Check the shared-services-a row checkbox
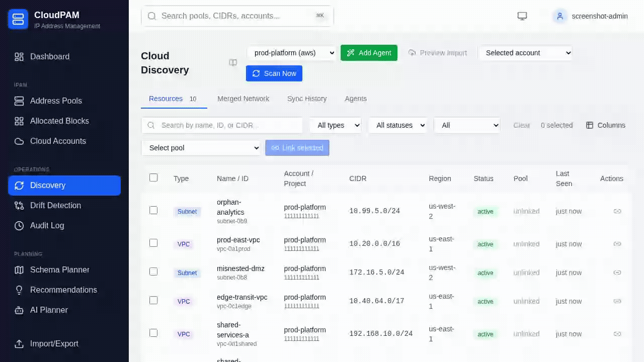Viewport: 644px width, 362px height. point(153,333)
